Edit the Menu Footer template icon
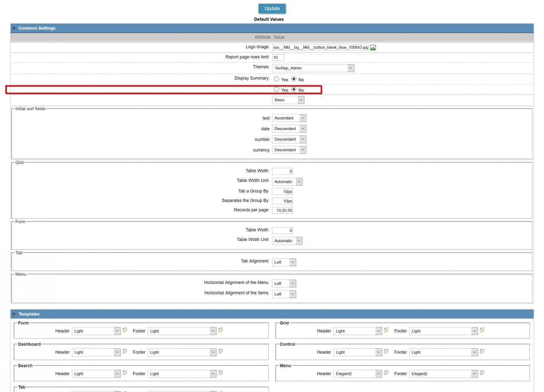 point(482,373)
